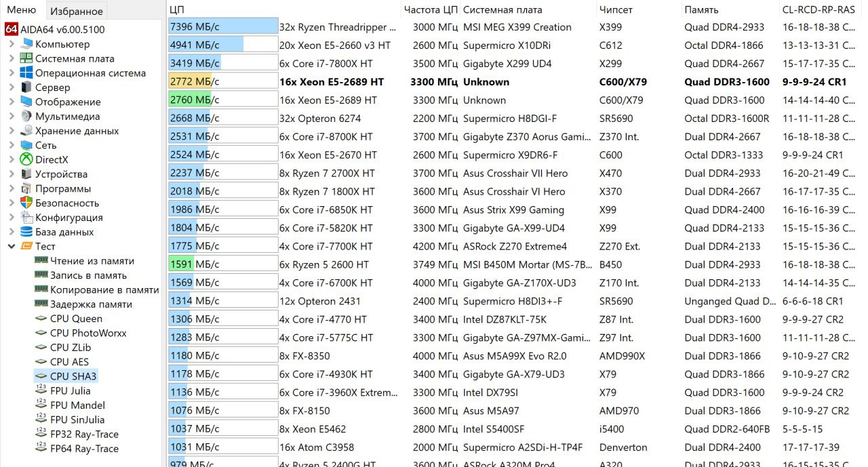Click the RAM icon beside Копирование в памяти
This screenshot has height=467, width=868.
click(41, 289)
